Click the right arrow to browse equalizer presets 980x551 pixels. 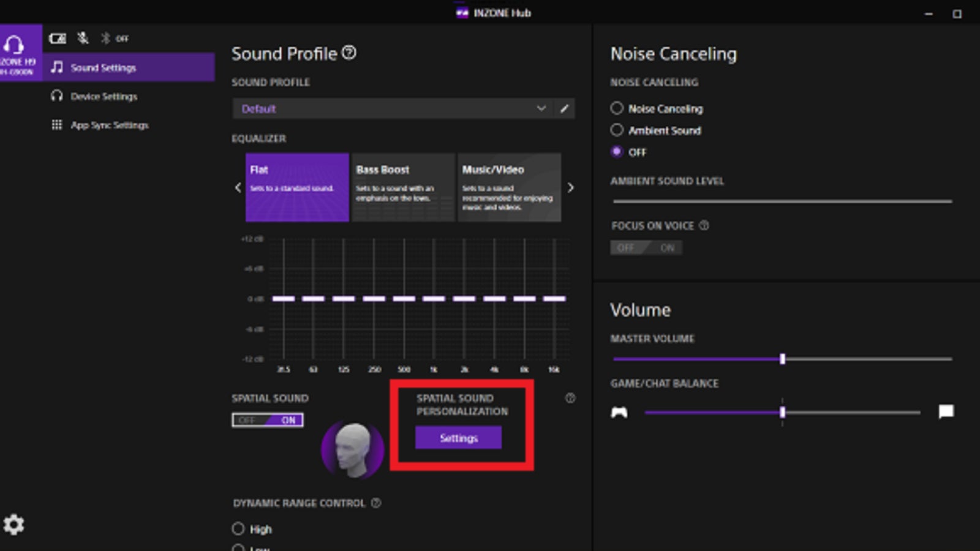click(571, 187)
